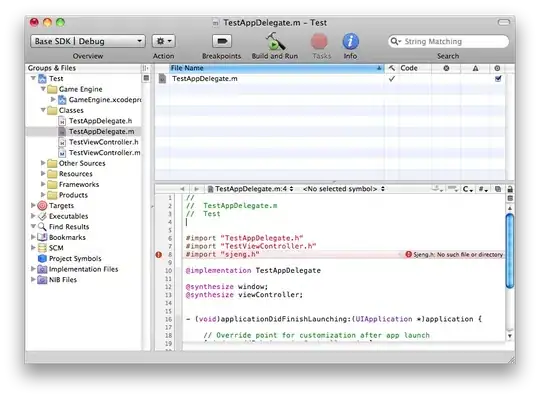Select TestViewController.h in the file tree
Screen dimensions: 540x398
pyautogui.click(x=103, y=142)
